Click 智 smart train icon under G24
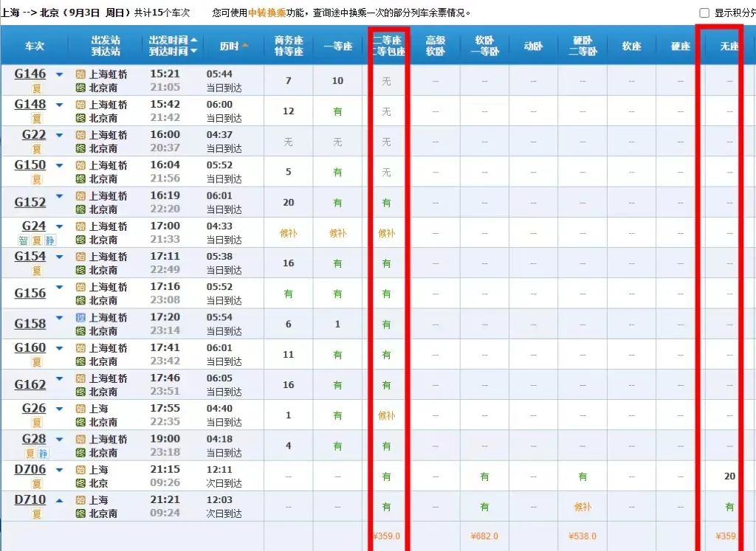 [x=23, y=240]
